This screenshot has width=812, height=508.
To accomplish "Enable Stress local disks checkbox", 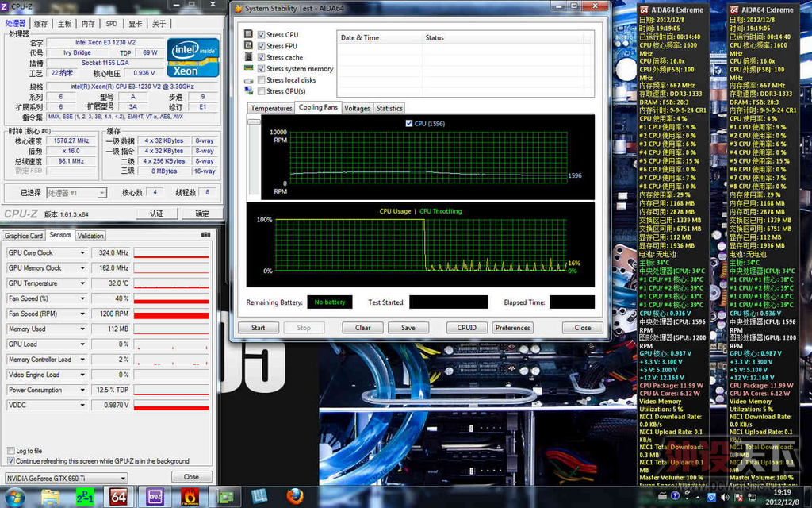I will click(x=261, y=80).
